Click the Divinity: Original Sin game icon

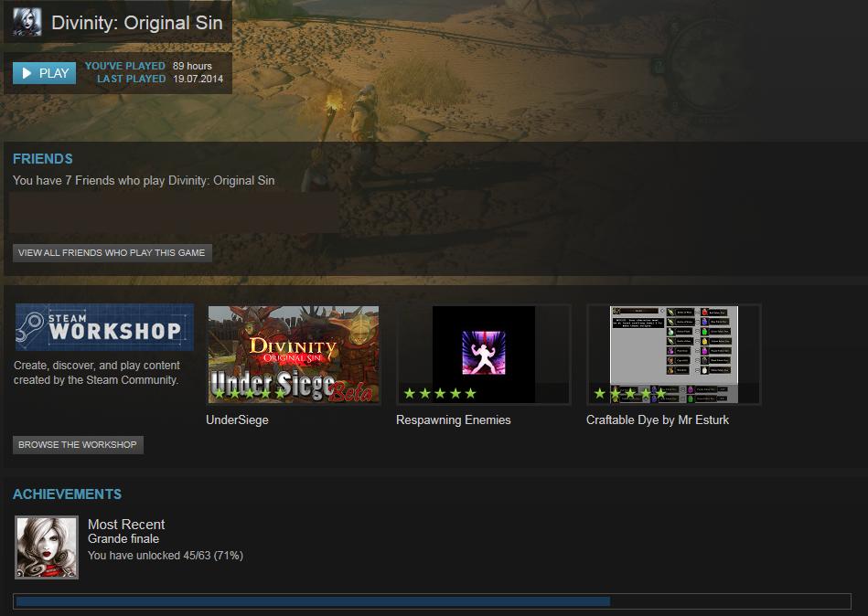(27, 22)
